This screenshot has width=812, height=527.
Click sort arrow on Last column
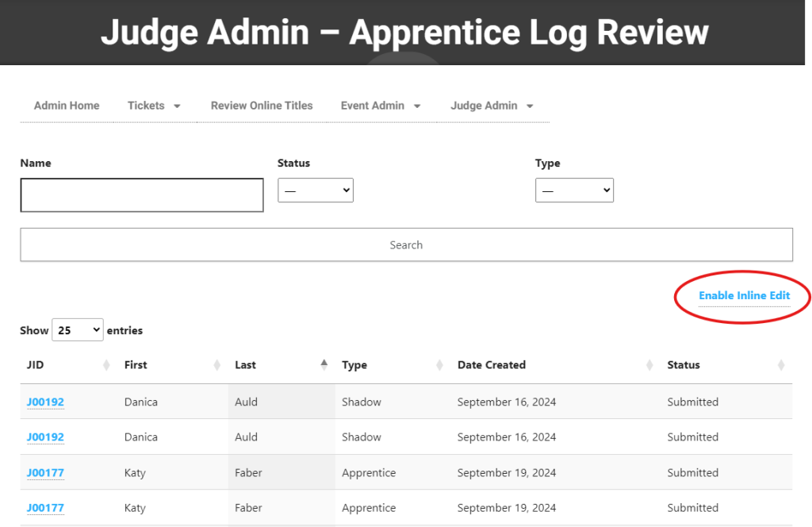pyautogui.click(x=324, y=364)
